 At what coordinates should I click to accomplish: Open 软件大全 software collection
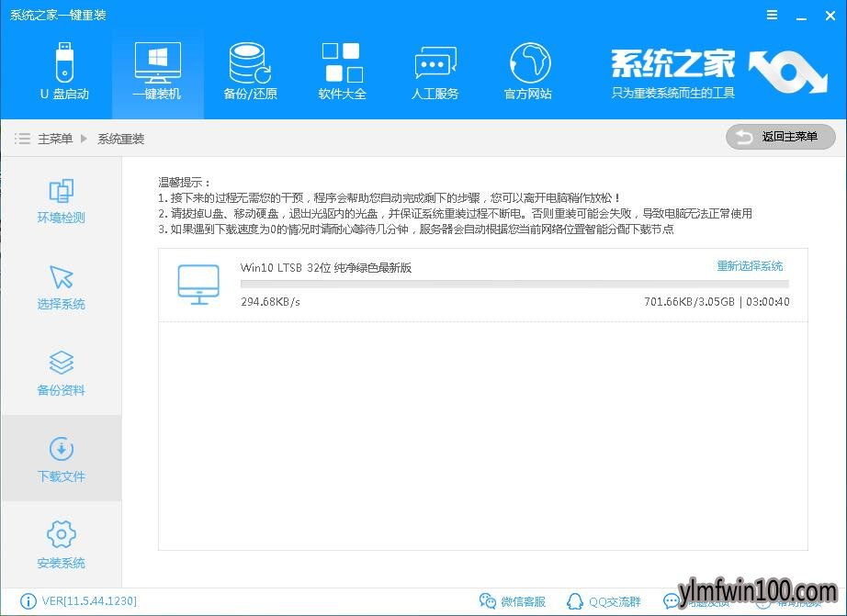point(342,72)
